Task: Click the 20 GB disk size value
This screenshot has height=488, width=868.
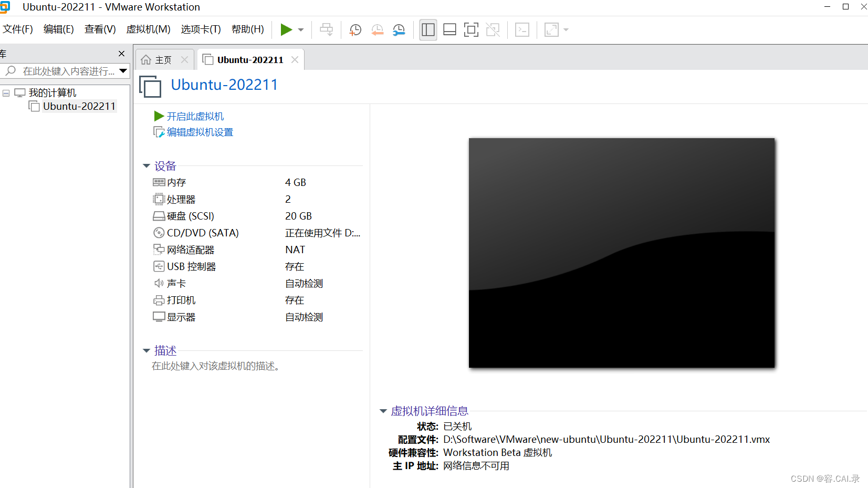Action: click(x=299, y=216)
